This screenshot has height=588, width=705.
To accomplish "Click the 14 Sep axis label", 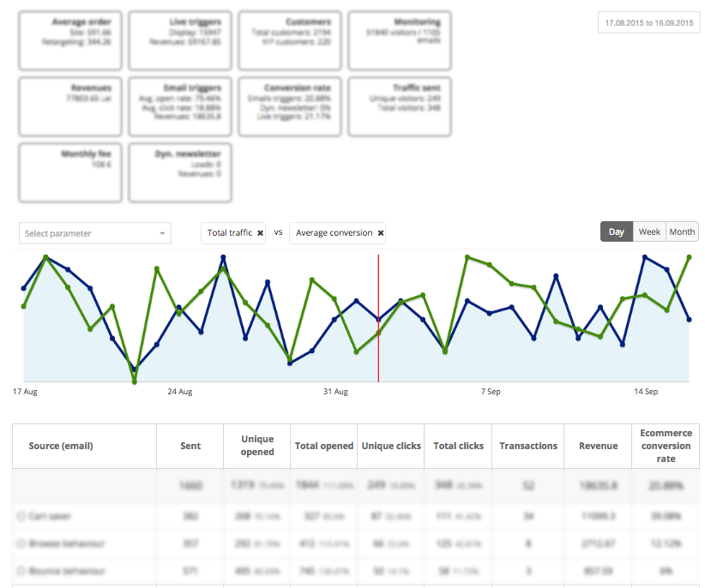I will (x=646, y=391).
